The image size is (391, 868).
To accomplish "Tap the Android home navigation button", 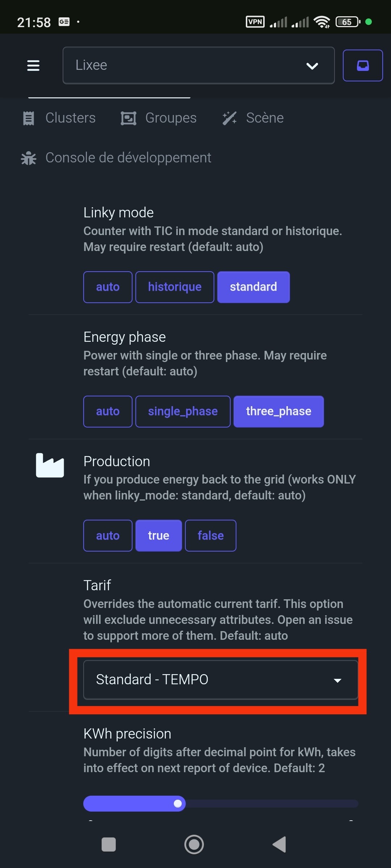I will pos(194,844).
